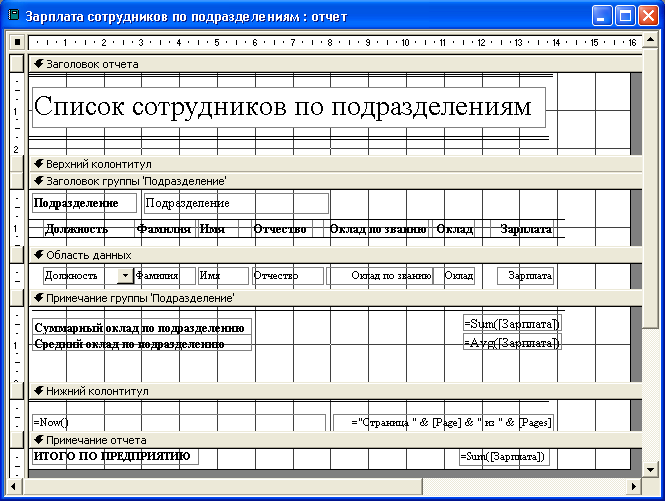Image resolution: width=665 pixels, height=501 pixels.
Task: Click the report selector square at ruler corner
Action: (17, 42)
